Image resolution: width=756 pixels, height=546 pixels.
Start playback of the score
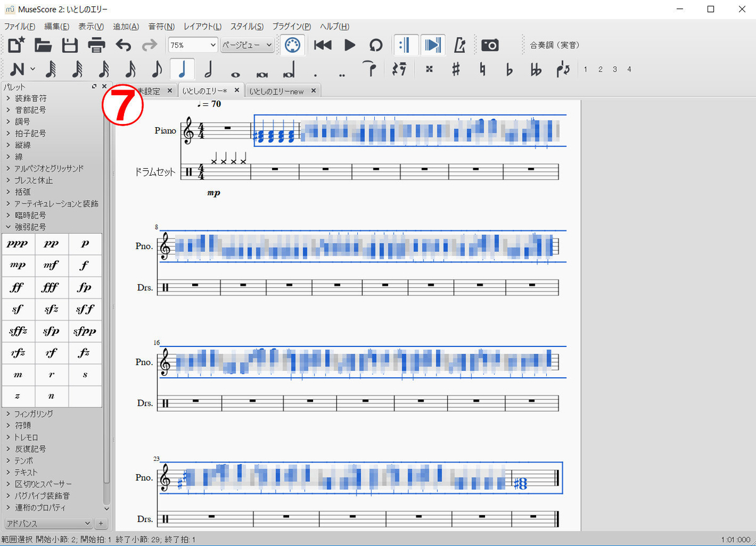(350, 45)
